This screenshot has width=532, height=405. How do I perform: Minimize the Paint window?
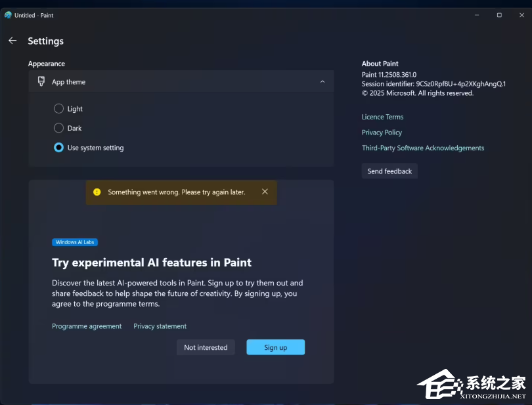pos(476,14)
